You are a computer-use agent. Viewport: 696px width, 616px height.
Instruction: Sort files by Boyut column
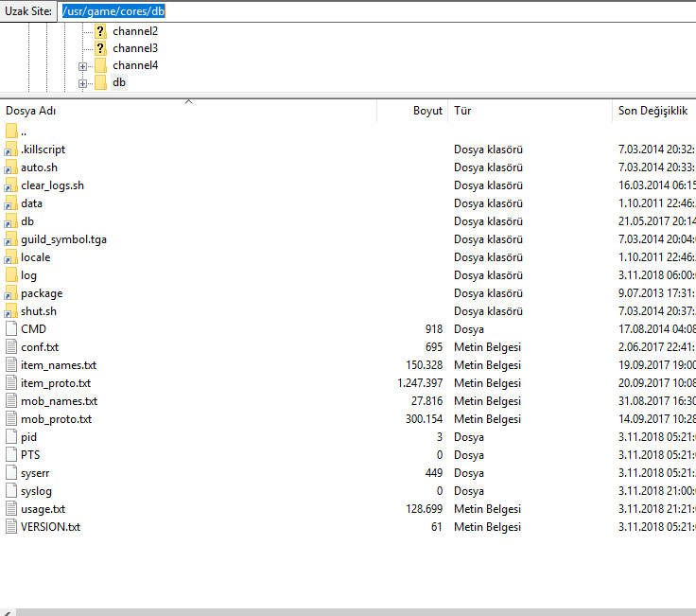click(x=412, y=111)
